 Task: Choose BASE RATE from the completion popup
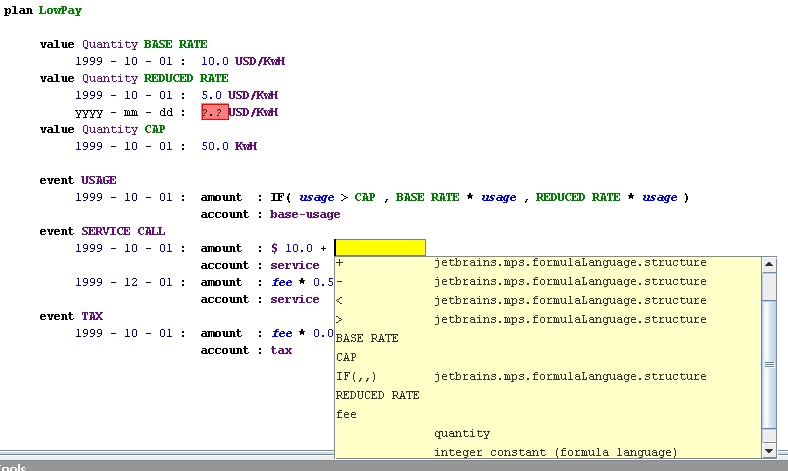[x=367, y=339]
